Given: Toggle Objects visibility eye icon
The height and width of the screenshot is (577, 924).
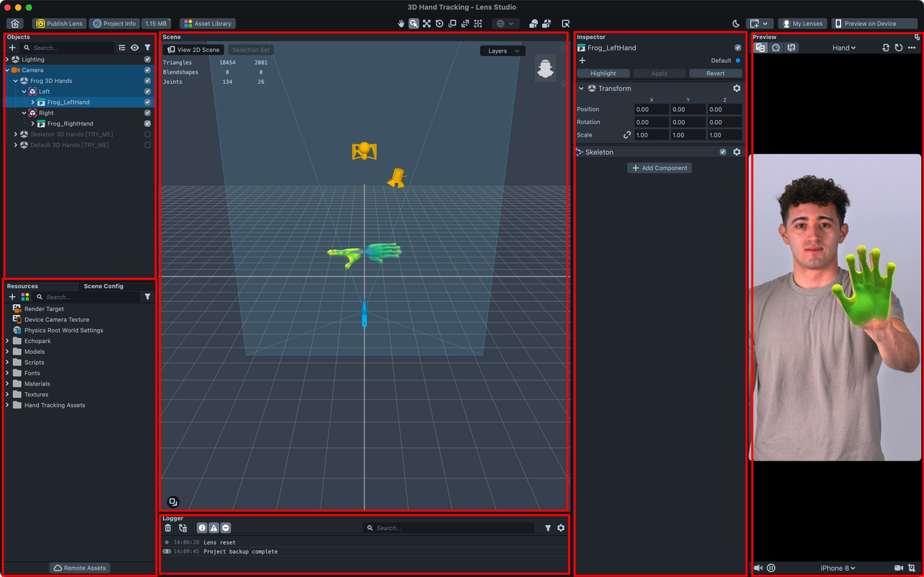Looking at the screenshot, I should [x=134, y=48].
